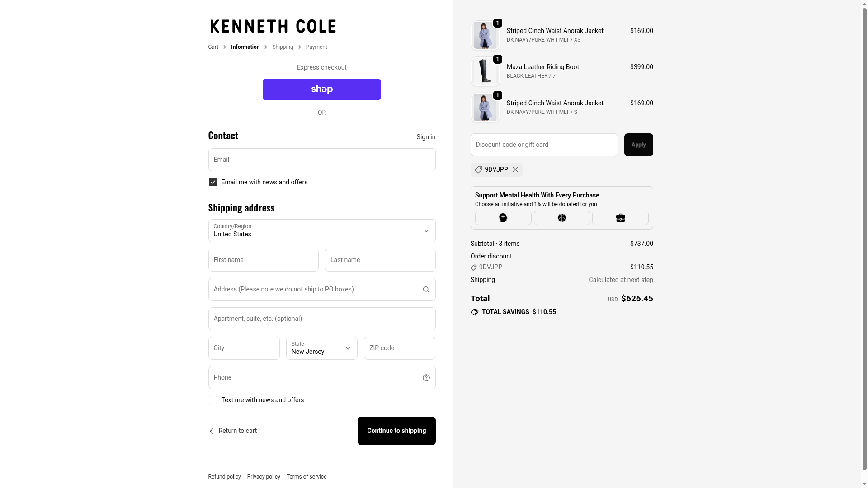Click the phone field help icon
868x488 pixels.
[x=426, y=378]
